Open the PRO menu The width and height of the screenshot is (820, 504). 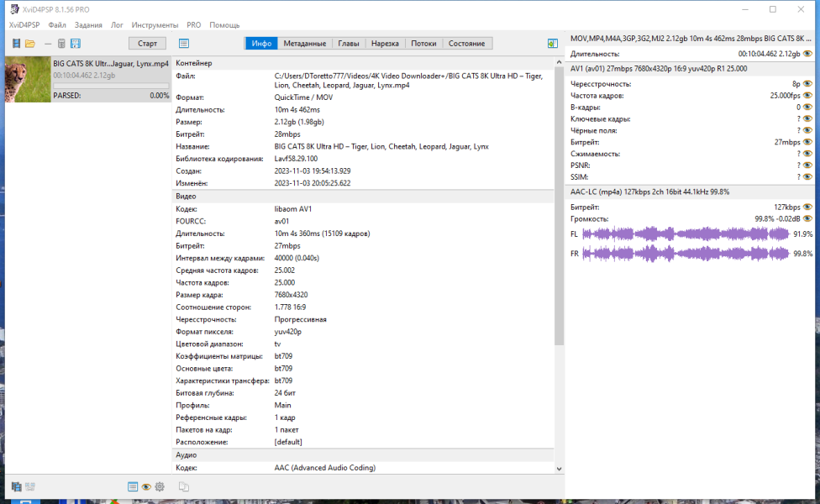coord(194,25)
